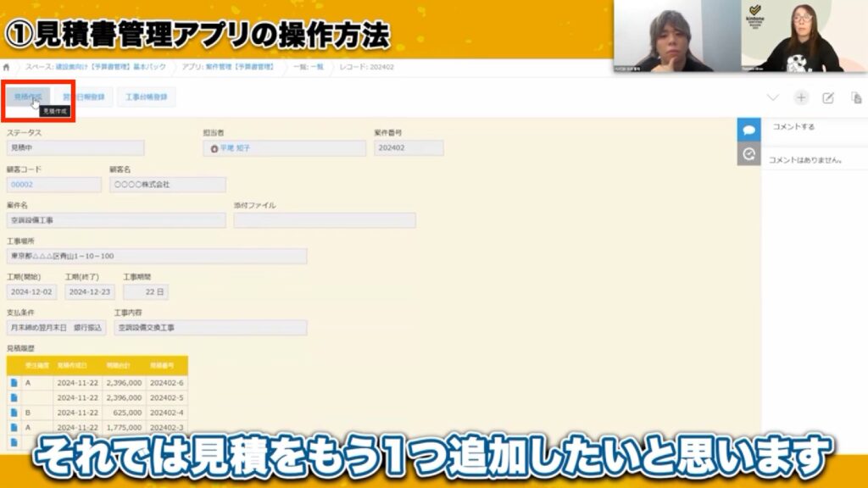Click the estimate number 202402-3
This screenshot has width=868, height=488.
click(167, 428)
